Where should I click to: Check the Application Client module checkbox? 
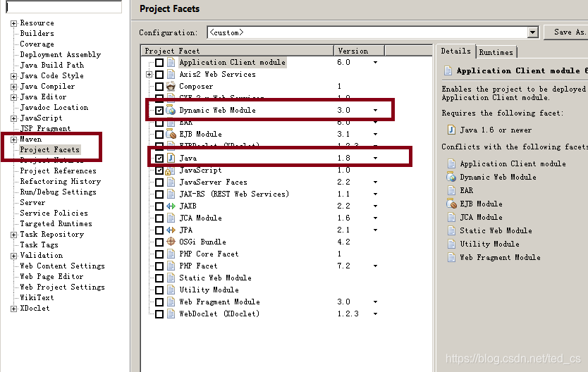pos(159,63)
